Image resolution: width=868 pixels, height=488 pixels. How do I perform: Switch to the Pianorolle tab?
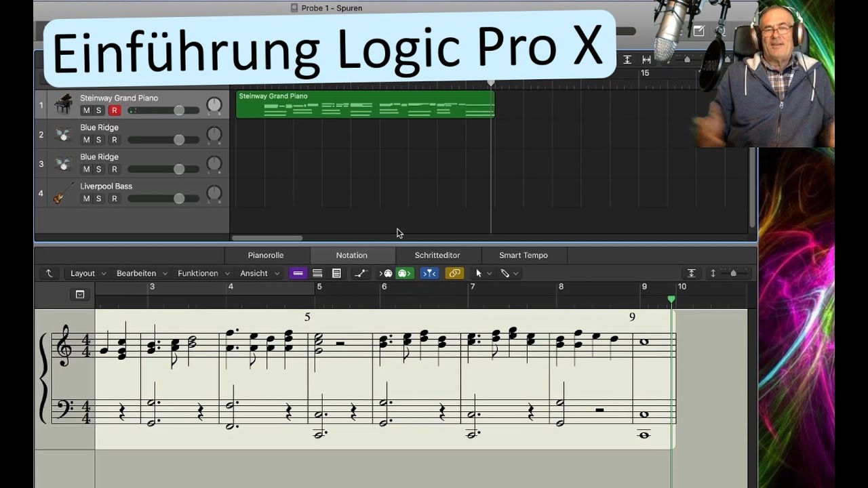point(266,256)
